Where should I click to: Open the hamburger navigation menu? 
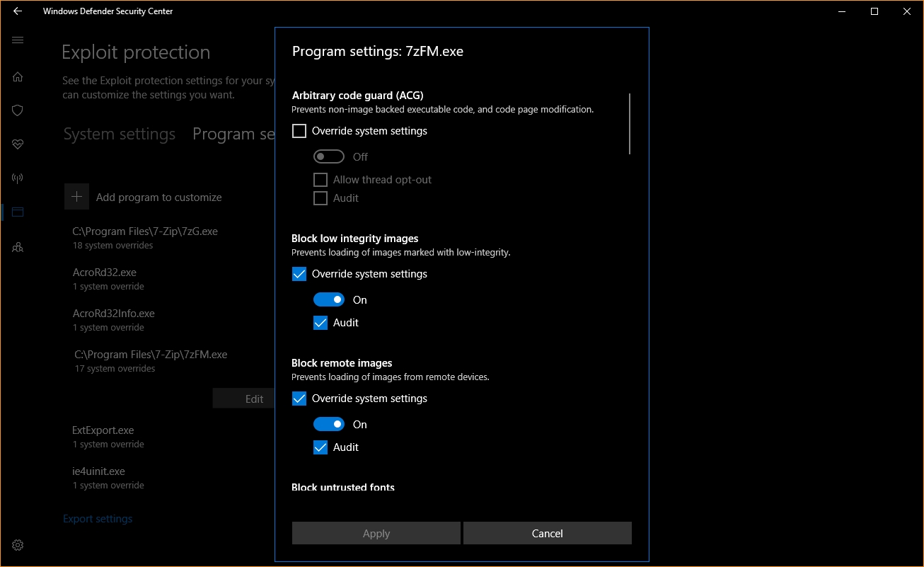pyautogui.click(x=18, y=40)
